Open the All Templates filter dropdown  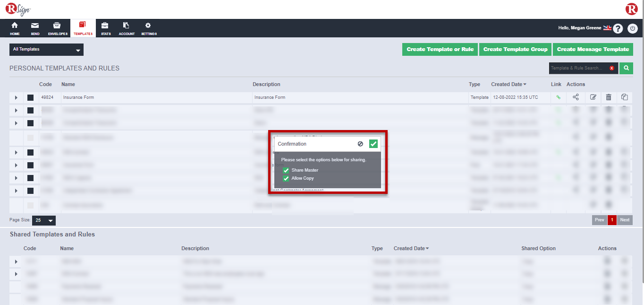[46, 49]
